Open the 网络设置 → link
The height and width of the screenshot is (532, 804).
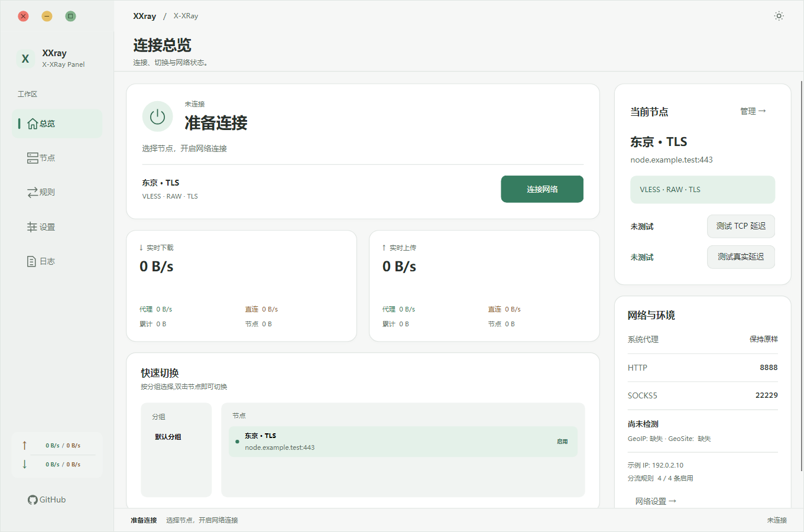click(x=656, y=501)
